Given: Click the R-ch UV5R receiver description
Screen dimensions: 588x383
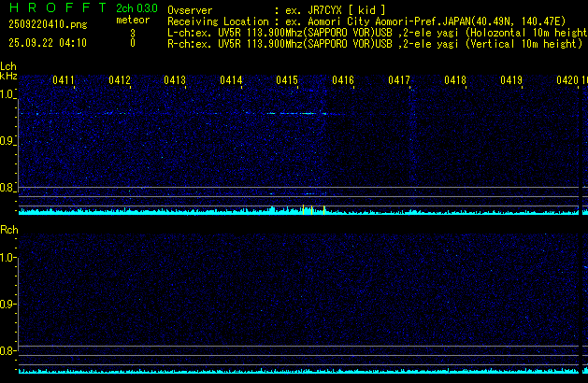Looking at the screenshot, I should pos(374,43).
